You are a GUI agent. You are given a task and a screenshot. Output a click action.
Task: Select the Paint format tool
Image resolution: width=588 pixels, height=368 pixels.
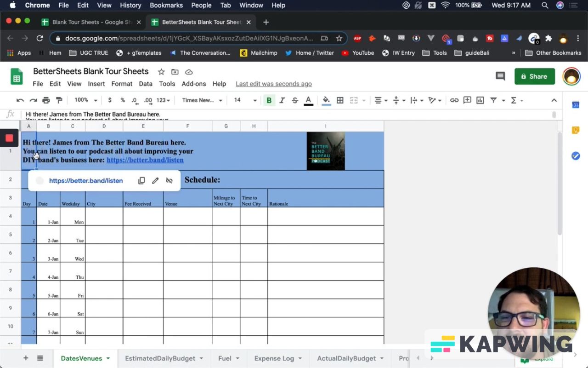59,100
